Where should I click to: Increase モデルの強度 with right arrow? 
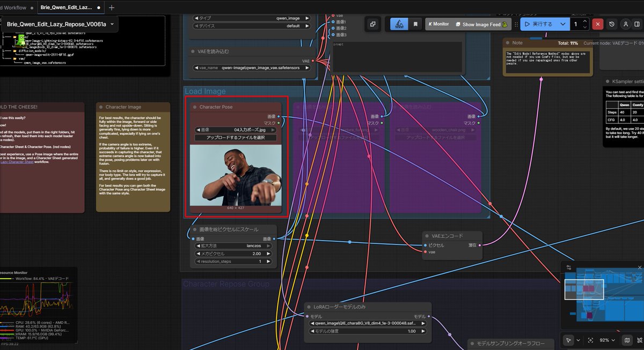click(424, 331)
